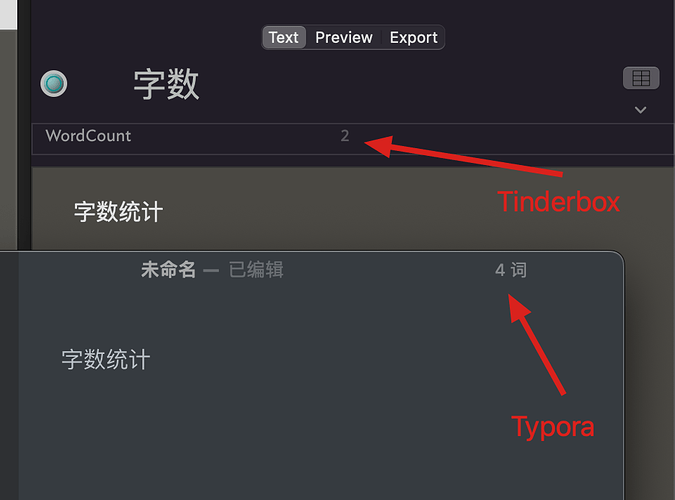The image size is (675, 500).
Task: Open the displayed attributes grid icon
Action: 641,78
